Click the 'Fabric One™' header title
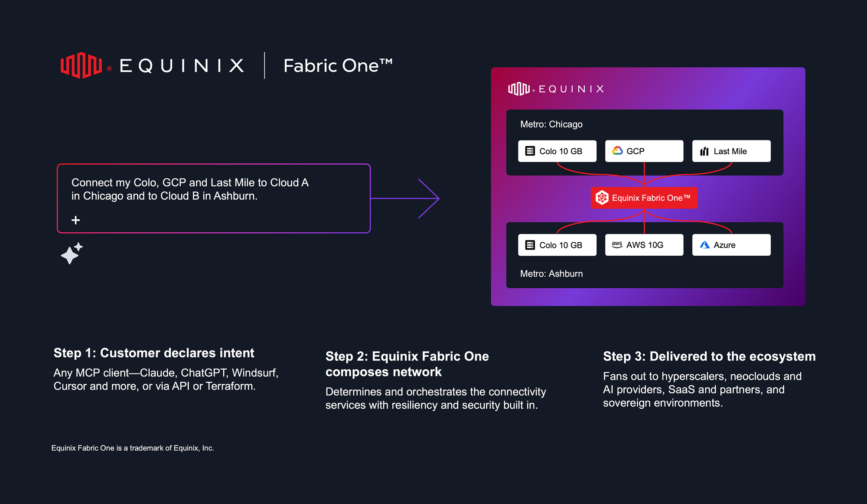 click(x=338, y=66)
